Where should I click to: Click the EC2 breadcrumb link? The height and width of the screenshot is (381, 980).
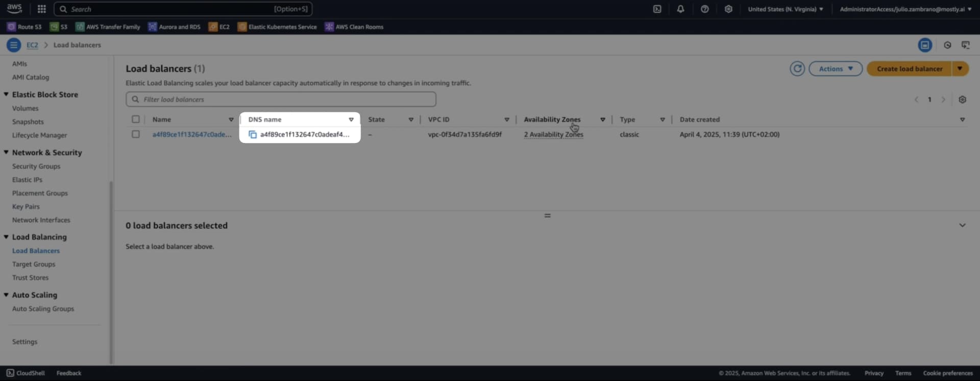[32, 45]
